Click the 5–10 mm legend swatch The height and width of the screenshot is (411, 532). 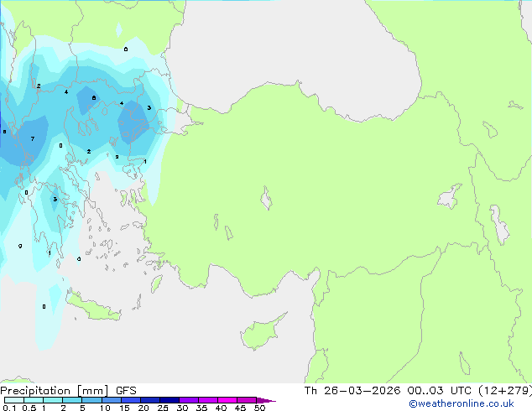tap(91, 400)
